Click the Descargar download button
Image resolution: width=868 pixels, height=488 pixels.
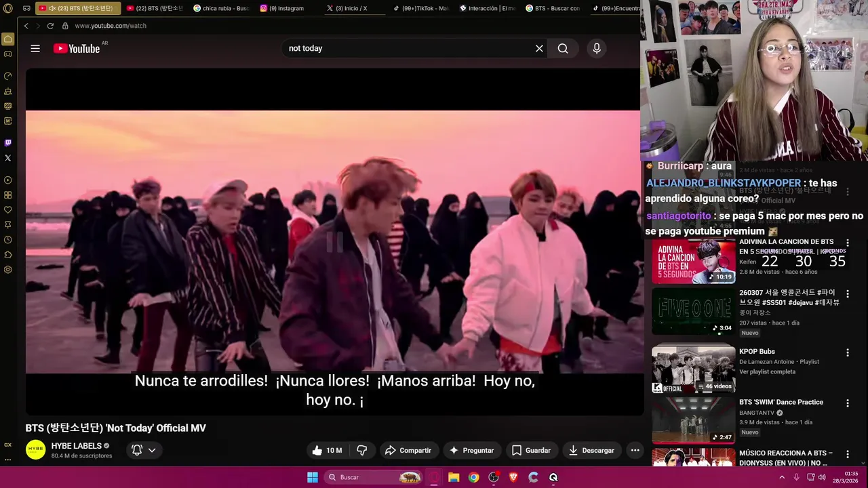click(x=591, y=450)
